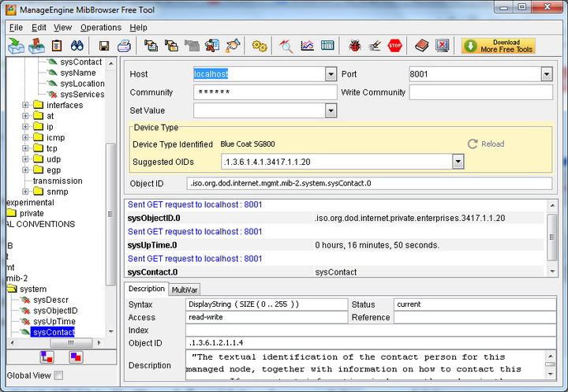Image resolution: width=568 pixels, height=392 pixels.
Task: Open the line graph icon
Action: [x=307, y=46]
